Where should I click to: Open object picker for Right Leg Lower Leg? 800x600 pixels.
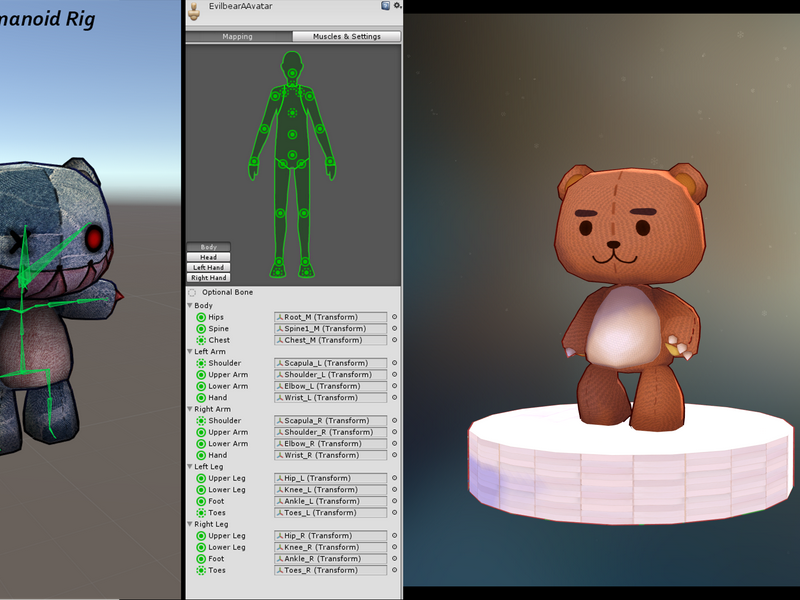(x=394, y=547)
